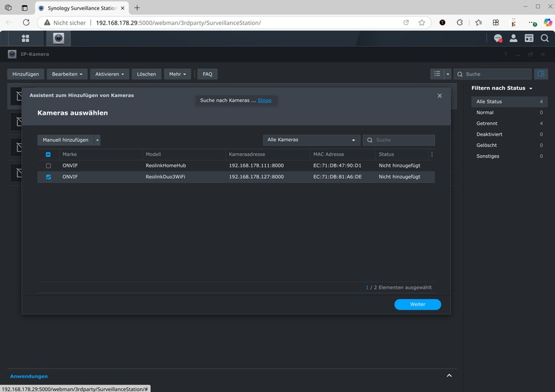Check the ReolinkHomeHub camera row

48,165
